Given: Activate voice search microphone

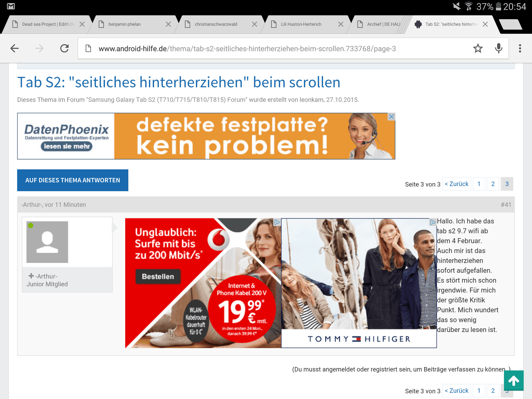Looking at the screenshot, I should click(x=498, y=48).
